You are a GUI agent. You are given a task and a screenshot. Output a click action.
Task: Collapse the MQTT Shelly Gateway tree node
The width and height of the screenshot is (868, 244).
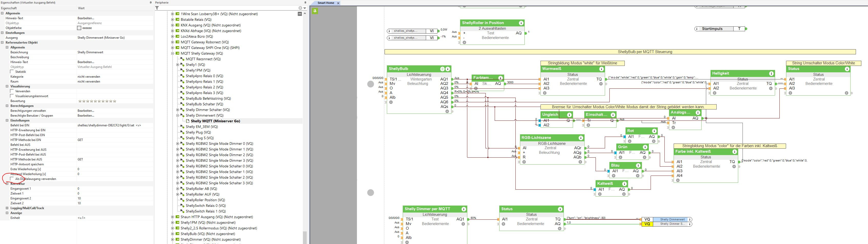(x=173, y=53)
